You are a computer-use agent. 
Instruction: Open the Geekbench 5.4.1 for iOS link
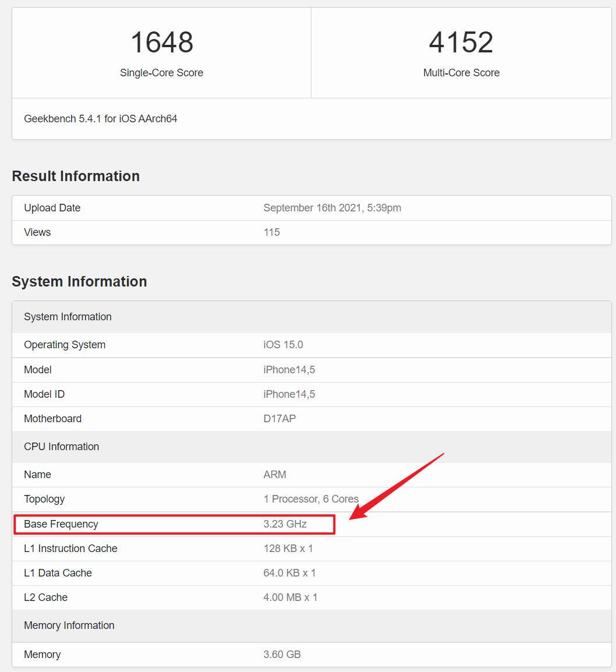(x=101, y=118)
